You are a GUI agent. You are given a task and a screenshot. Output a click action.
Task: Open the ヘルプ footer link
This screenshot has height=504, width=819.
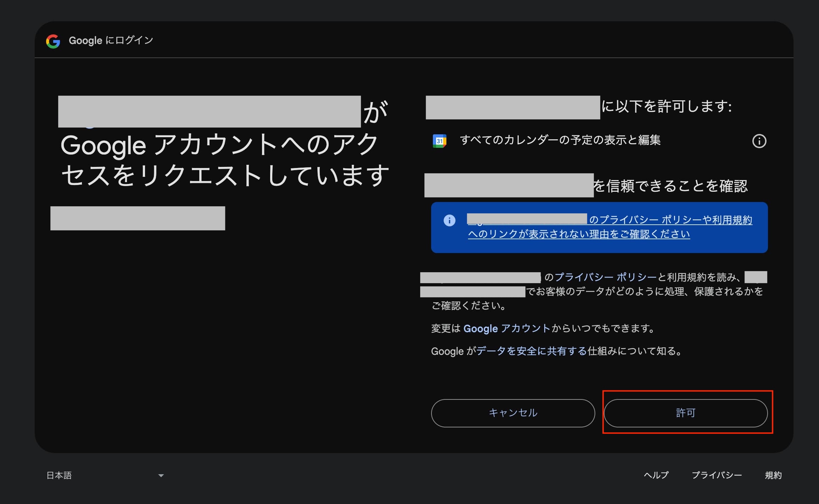[656, 475]
